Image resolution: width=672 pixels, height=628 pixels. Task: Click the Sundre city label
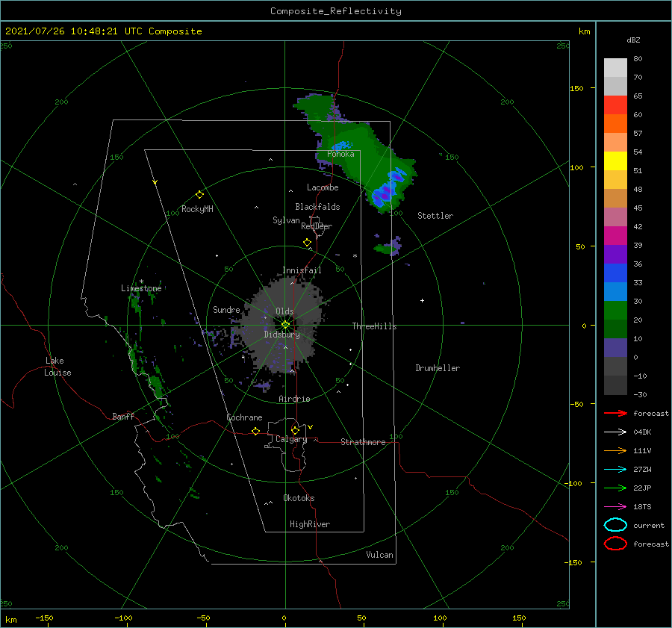226,309
